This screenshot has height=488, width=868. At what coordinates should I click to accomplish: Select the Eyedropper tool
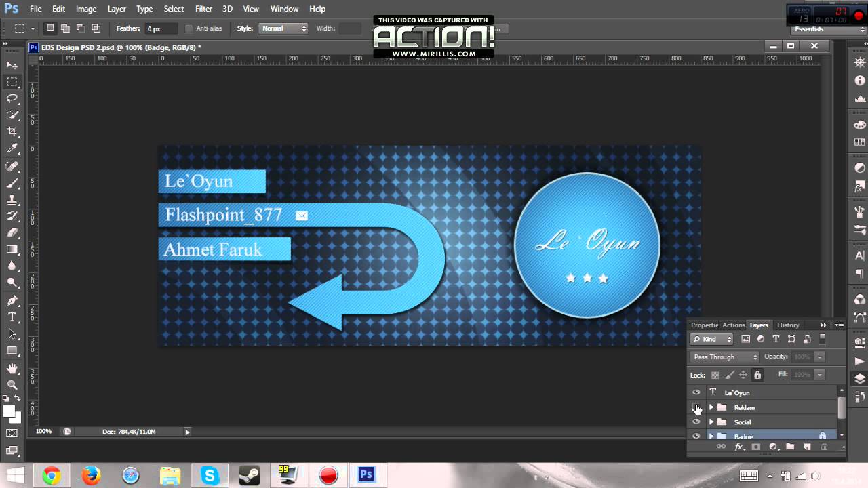point(12,148)
